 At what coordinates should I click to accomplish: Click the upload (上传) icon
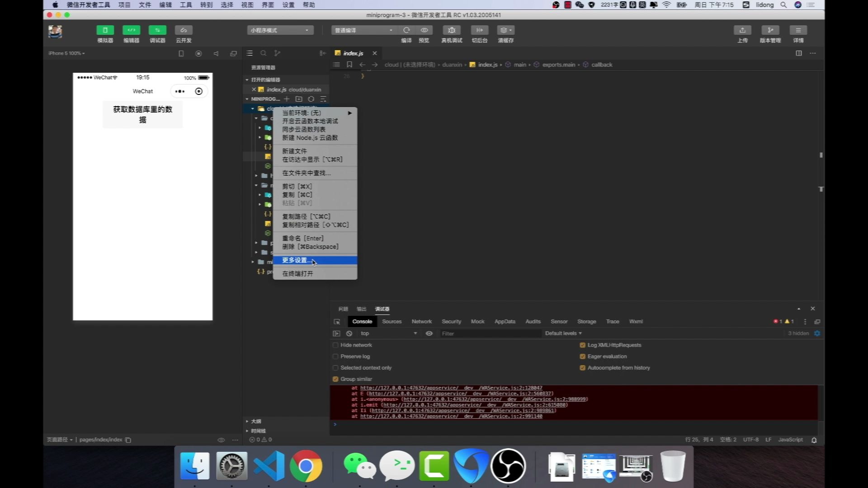tap(742, 30)
